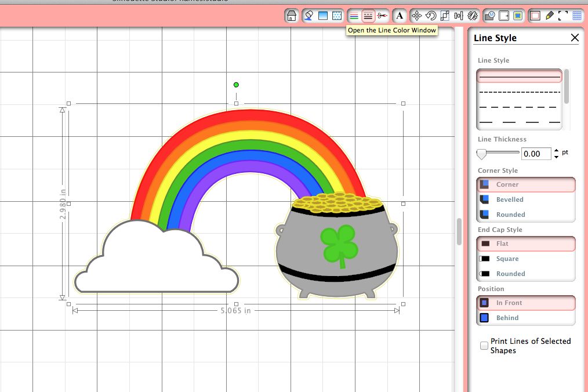Open the Fill Color window
The width and height of the screenshot is (588, 392).
[309, 16]
